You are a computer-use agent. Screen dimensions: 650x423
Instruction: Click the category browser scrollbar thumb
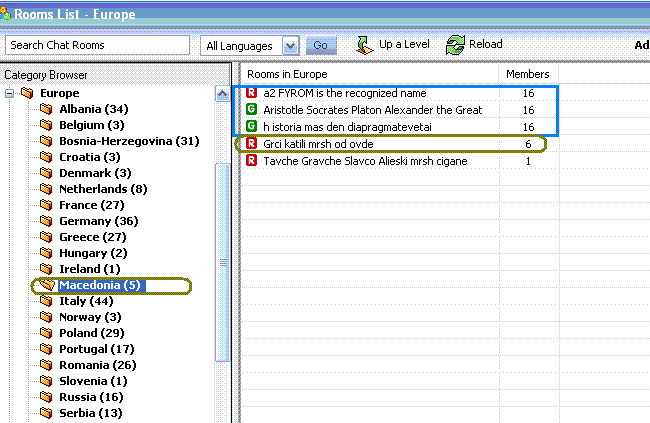pos(223,262)
